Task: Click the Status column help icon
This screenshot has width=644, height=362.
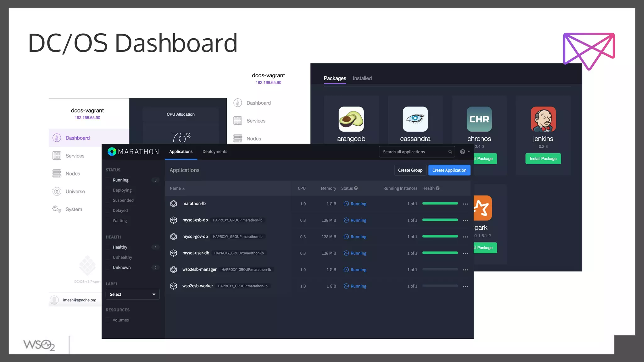Action: pyautogui.click(x=356, y=188)
